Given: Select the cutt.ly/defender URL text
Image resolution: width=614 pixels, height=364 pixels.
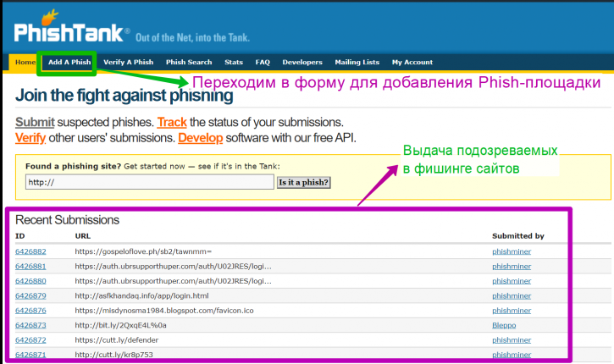Looking at the screenshot, I should 117,340.
